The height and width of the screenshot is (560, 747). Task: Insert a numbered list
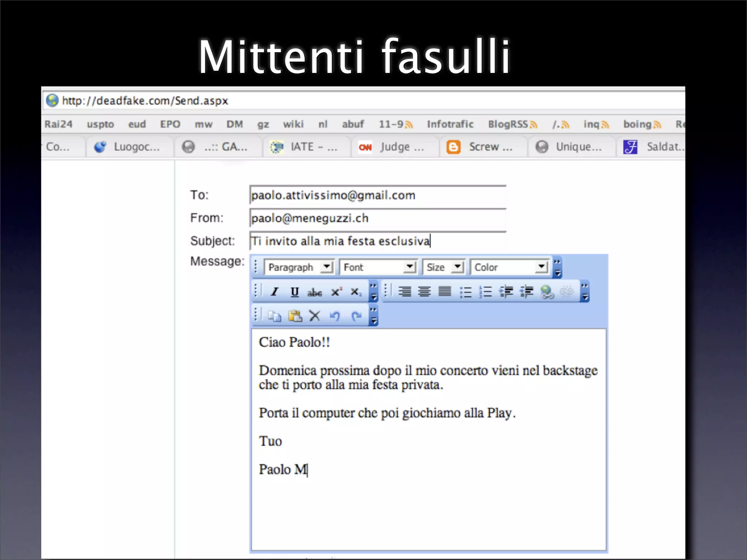coord(485,292)
